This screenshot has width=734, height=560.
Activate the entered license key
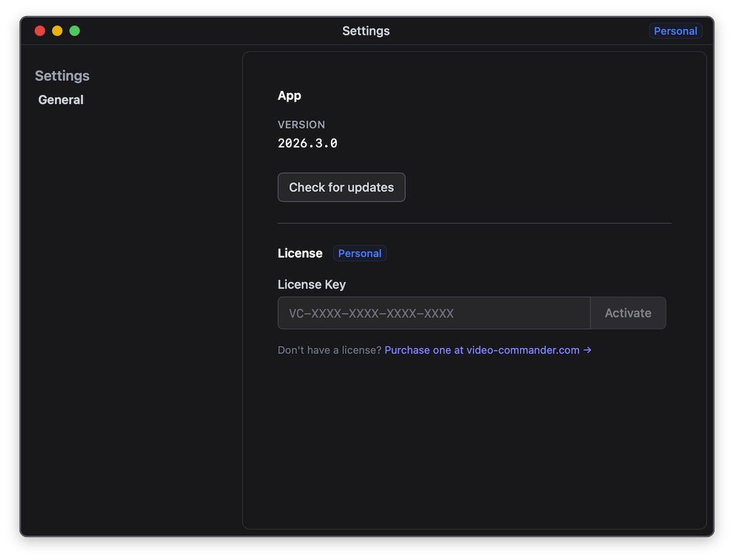pos(628,312)
